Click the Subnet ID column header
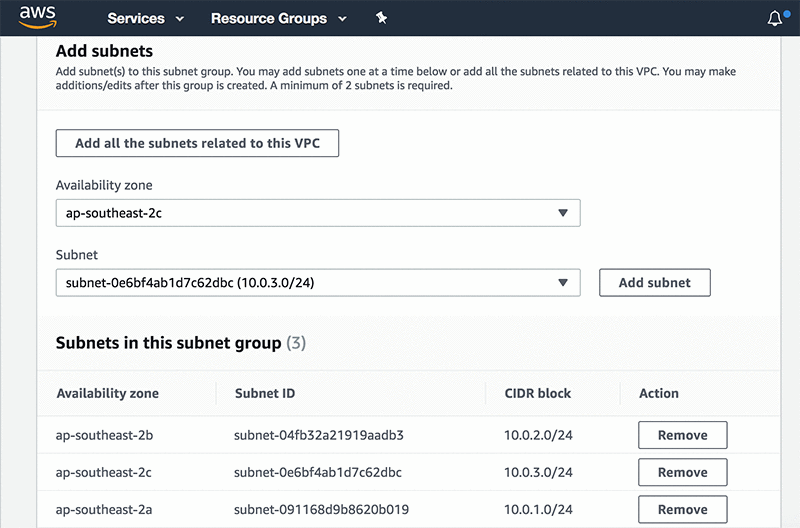Image resolution: width=800 pixels, height=528 pixels. pos(264,393)
